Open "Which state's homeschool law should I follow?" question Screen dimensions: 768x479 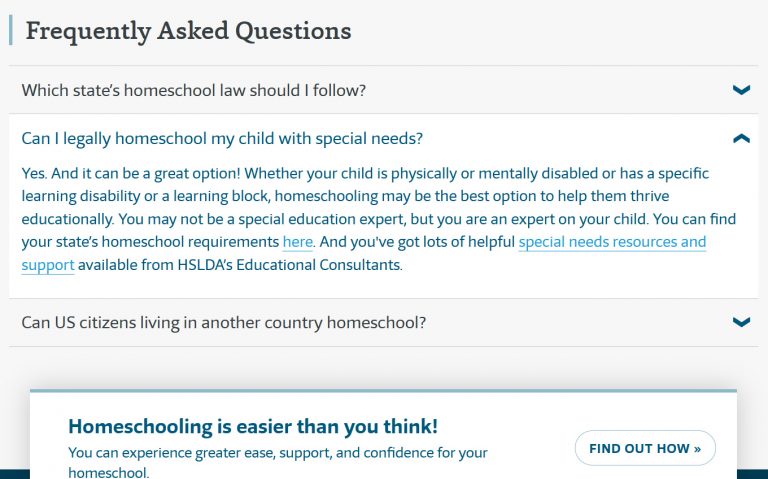click(194, 90)
